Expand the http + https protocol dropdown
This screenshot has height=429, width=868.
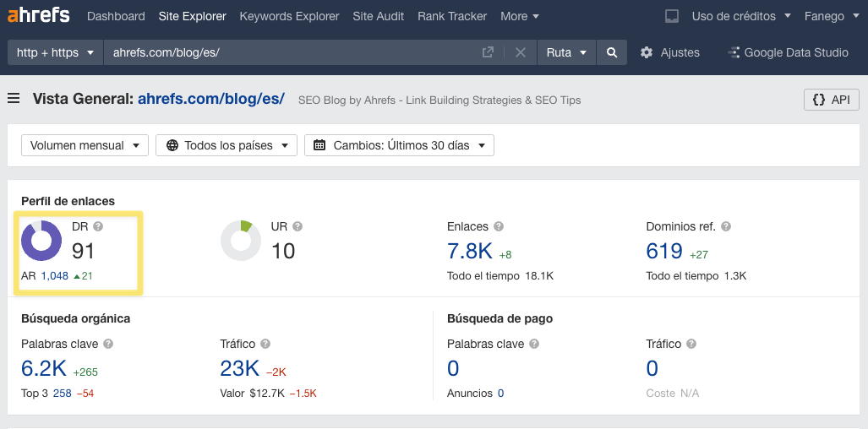pyautogui.click(x=55, y=52)
